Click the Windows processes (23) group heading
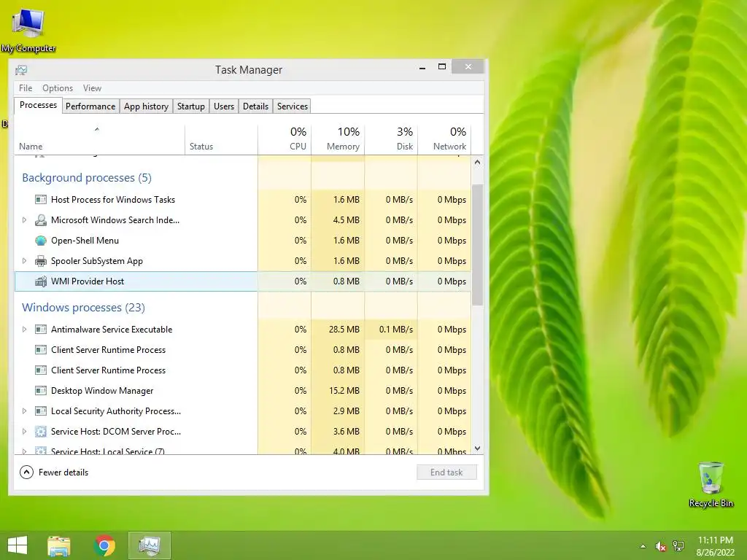This screenshot has height=560, width=747. pyautogui.click(x=83, y=308)
